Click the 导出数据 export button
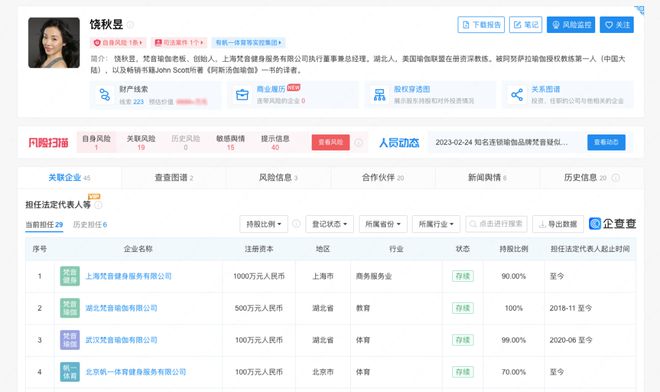660x392 pixels. click(x=558, y=224)
